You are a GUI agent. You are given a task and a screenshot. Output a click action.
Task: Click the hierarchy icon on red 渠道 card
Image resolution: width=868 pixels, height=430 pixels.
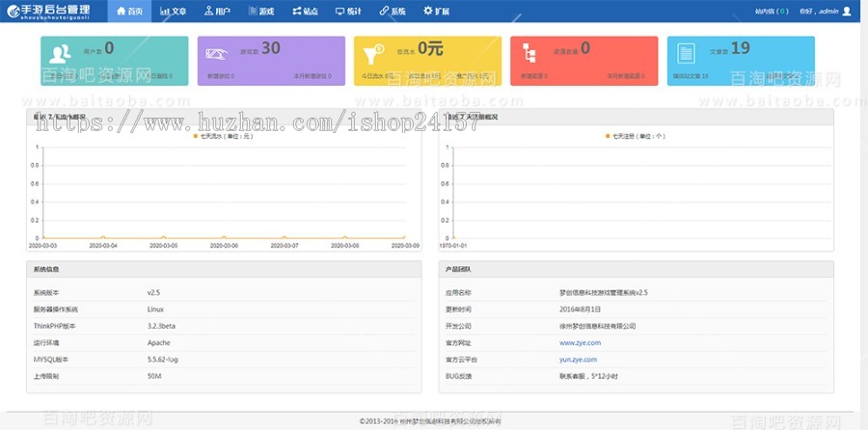[529, 53]
